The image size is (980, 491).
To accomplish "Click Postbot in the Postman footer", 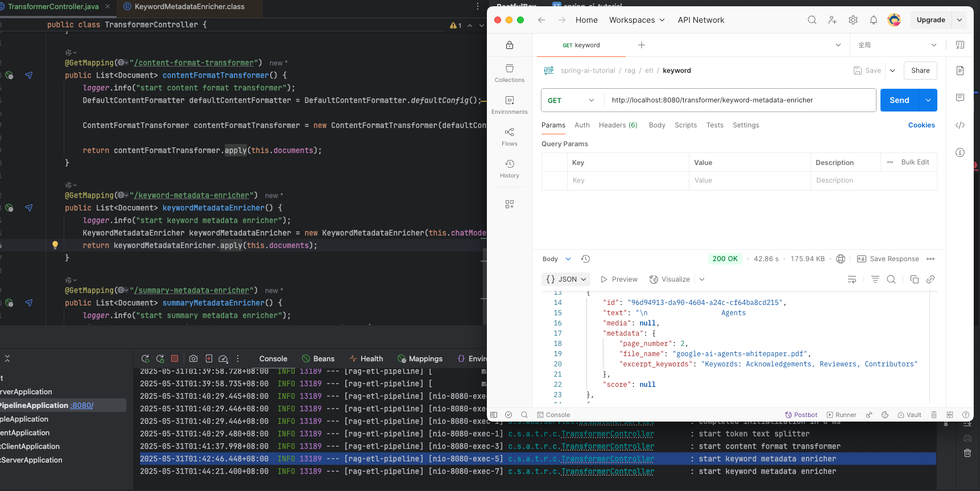I will (801, 415).
